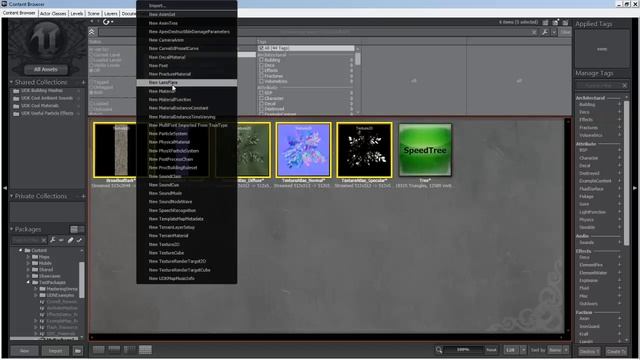640x360 pixels.
Task: Click the wrench icon in the Packages toolbar
Action: (53, 240)
